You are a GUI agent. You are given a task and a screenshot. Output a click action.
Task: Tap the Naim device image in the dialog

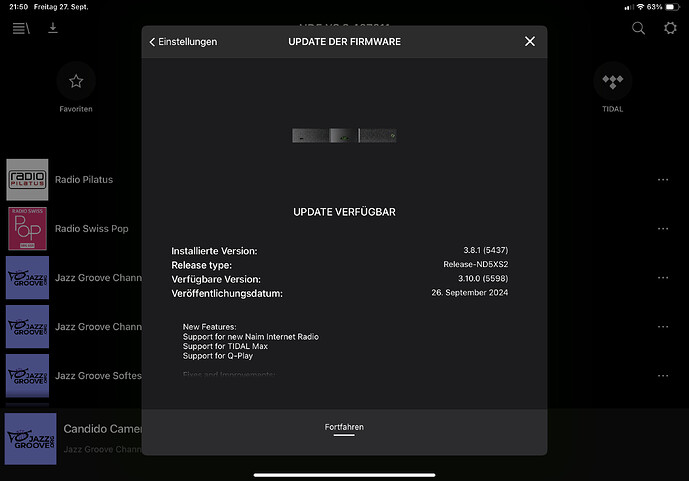pos(344,135)
